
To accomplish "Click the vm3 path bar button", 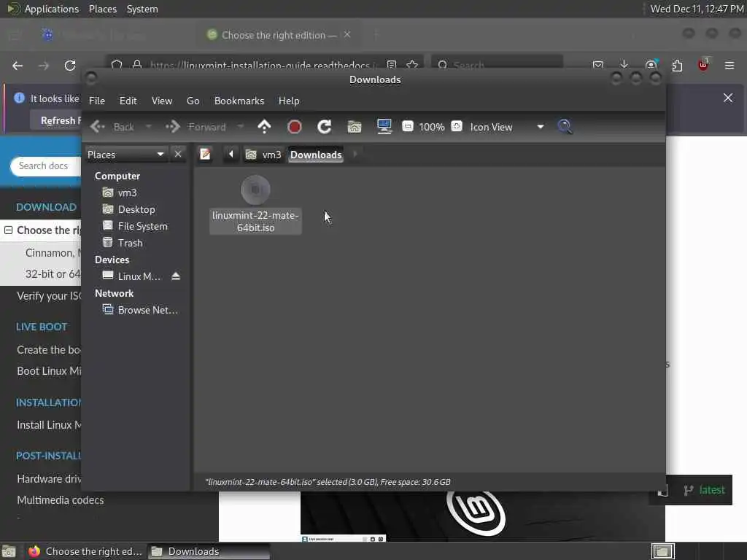I will (263, 155).
